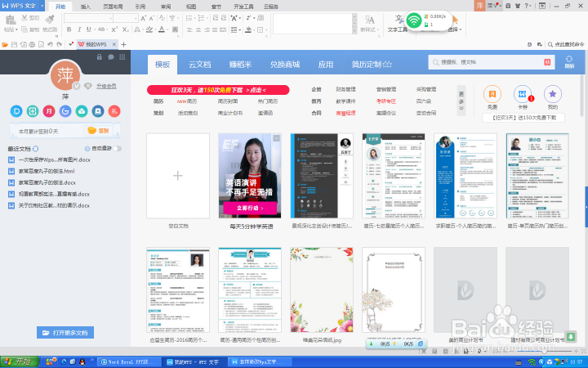Open the WPS 文字 application menu arrow

(x=42, y=6)
